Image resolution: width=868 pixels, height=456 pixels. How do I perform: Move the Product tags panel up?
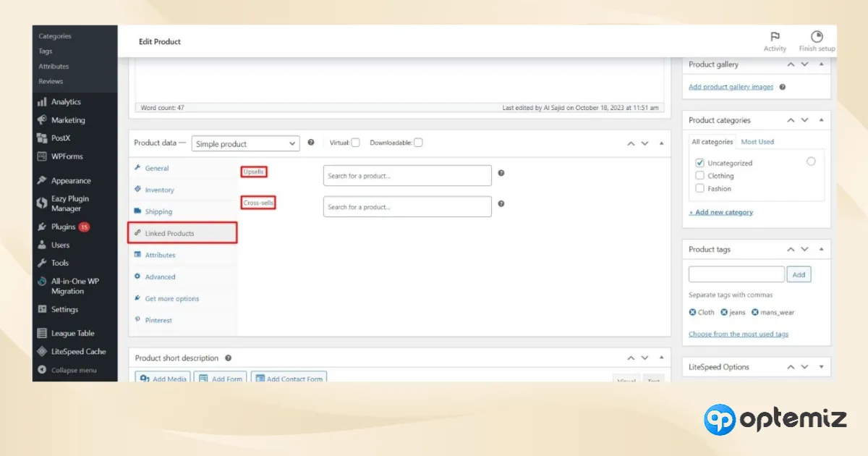tap(791, 249)
